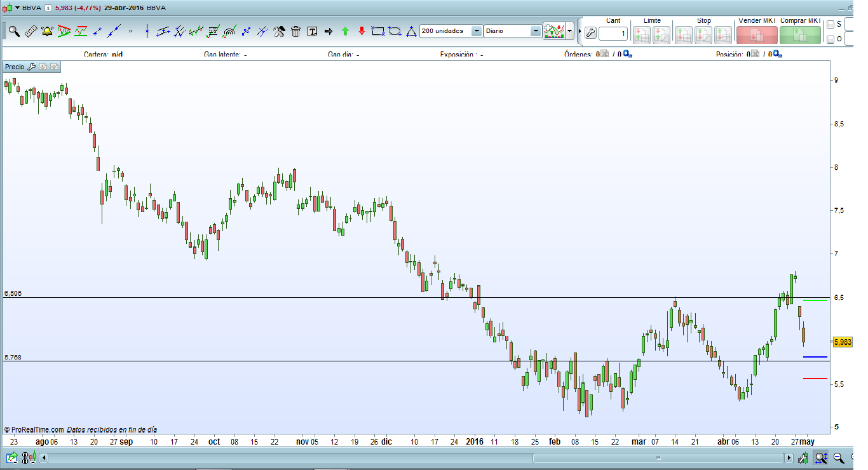The height and width of the screenshot is (470, 868).
Task: Select the blue dotted diagonal line tool
Action: 247,30
